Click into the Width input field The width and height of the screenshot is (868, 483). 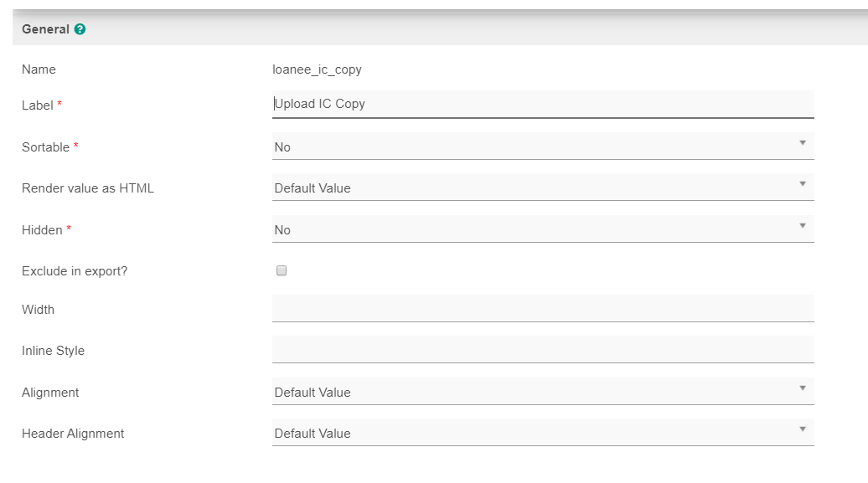coord(542,309)
